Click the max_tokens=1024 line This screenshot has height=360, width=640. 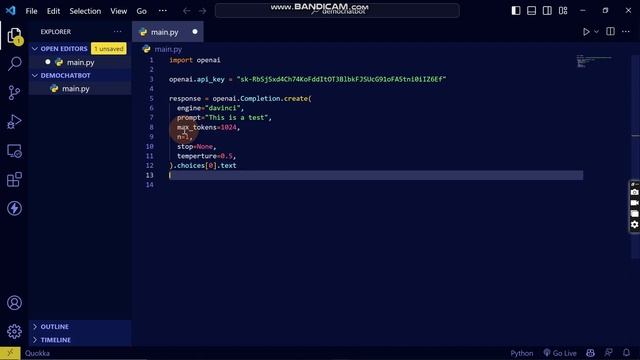(x=208, y=127)
